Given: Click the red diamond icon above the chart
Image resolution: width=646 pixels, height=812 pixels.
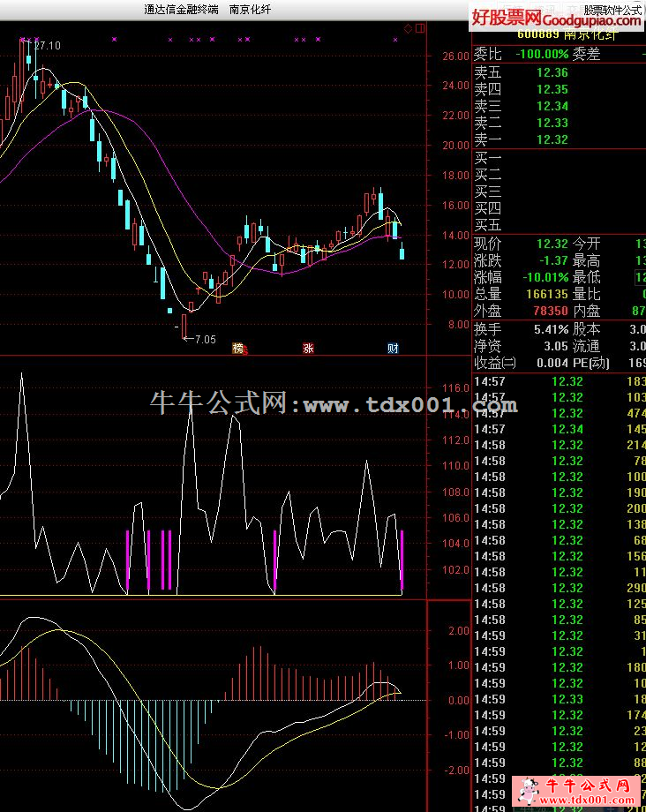Looking at the screenshot, I should [x=408, y=28].
